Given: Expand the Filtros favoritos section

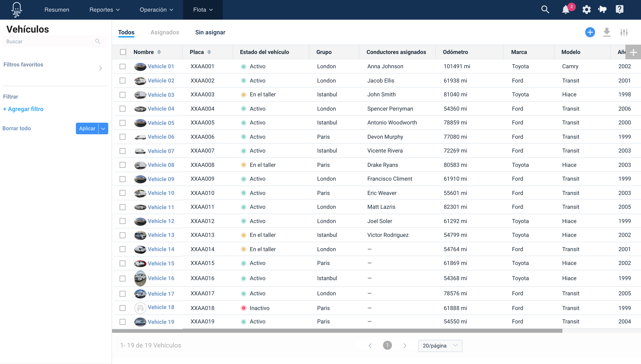Looking at the screenshot, I should (100, 68).
